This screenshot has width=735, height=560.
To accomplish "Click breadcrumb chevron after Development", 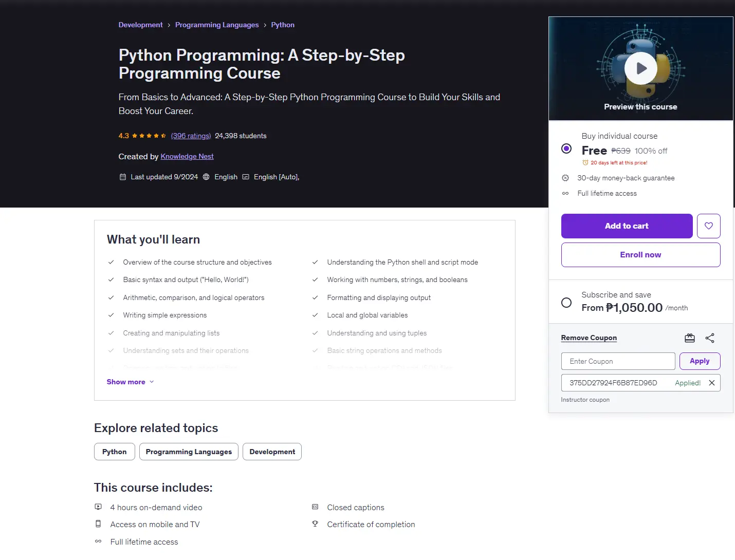I will point(169,25).
